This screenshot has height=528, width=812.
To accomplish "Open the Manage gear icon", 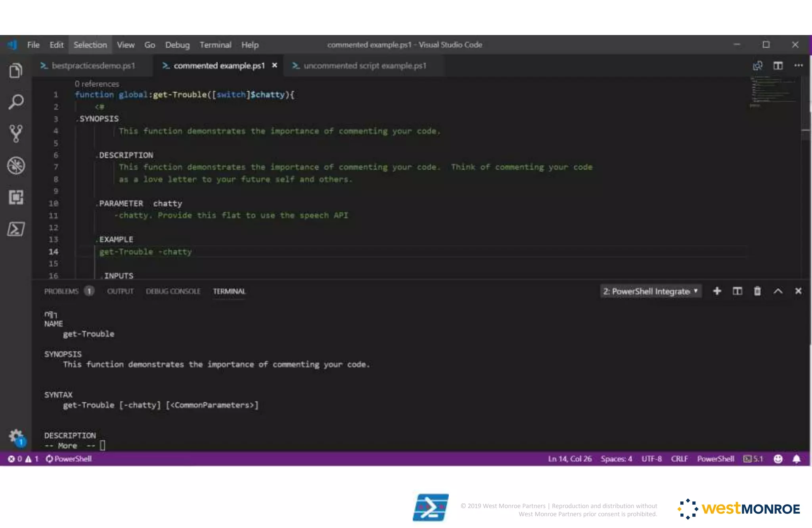I will (x=16, y=437).
